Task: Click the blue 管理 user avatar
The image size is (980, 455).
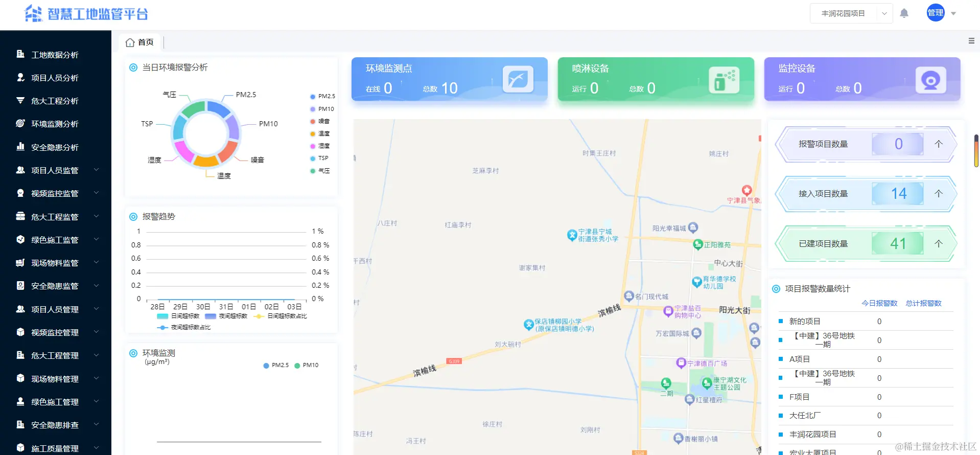Action: 936,13
